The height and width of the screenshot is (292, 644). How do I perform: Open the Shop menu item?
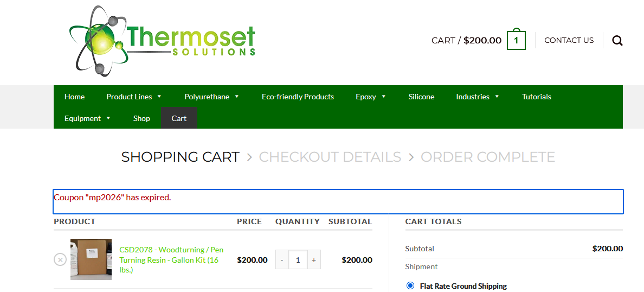(141, 118)
